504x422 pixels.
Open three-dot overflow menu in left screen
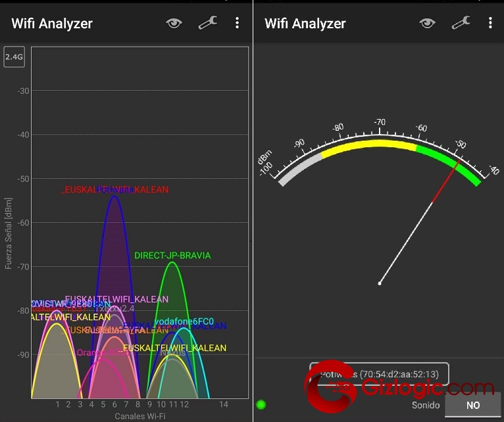pos(237,23)
